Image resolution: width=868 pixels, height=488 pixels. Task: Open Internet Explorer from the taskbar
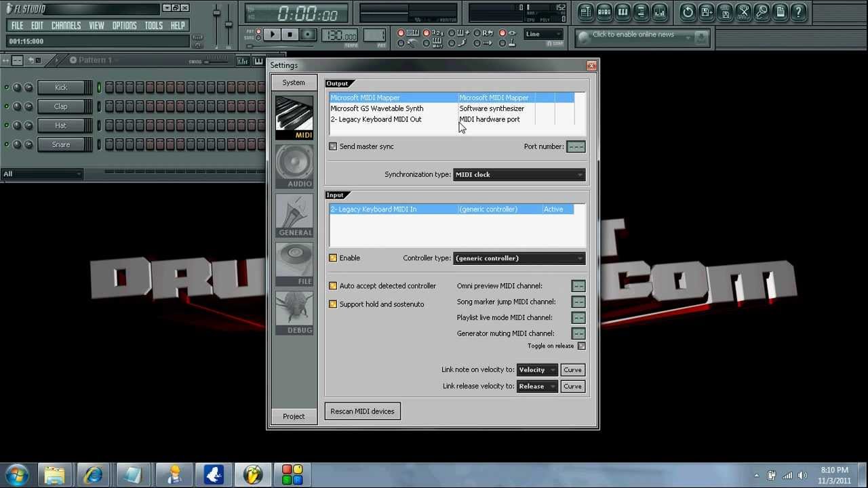93,474
